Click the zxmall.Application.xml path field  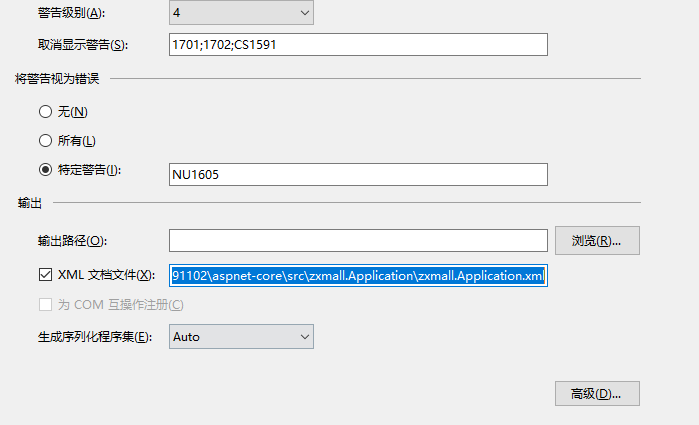click(358, 275)
